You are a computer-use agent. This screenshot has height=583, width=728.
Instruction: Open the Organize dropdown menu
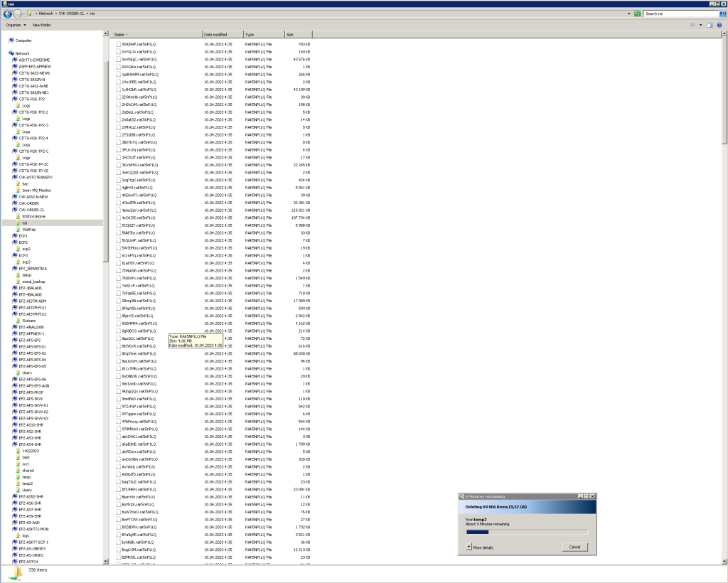point(16,25)
